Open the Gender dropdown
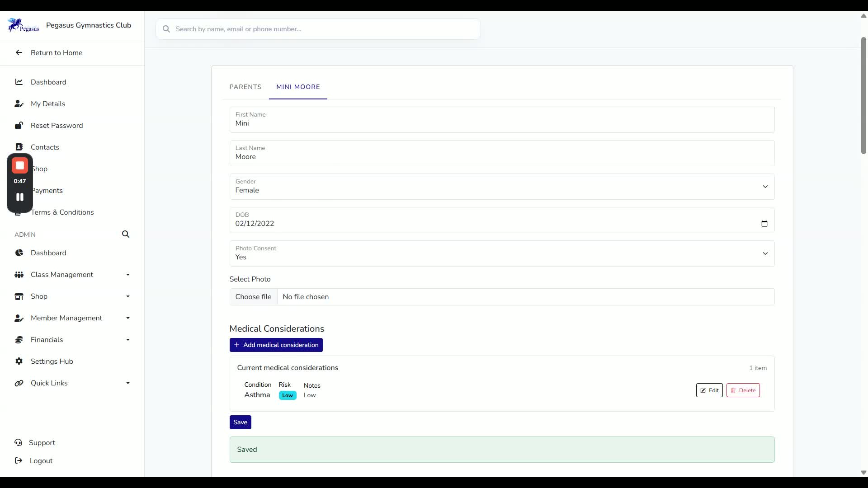 click(x=502, y=187)
